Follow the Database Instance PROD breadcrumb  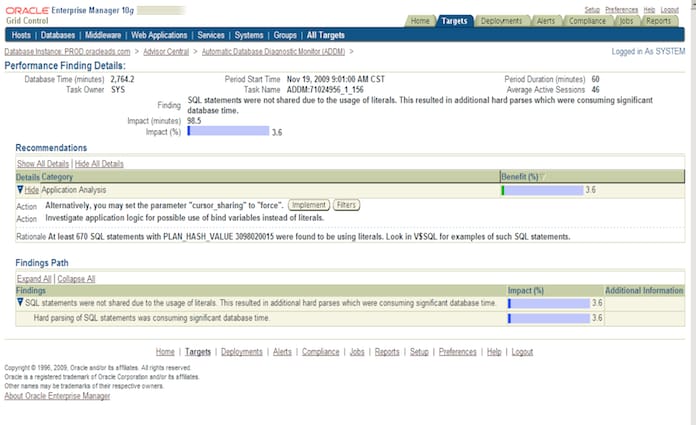tap(67, 52)
